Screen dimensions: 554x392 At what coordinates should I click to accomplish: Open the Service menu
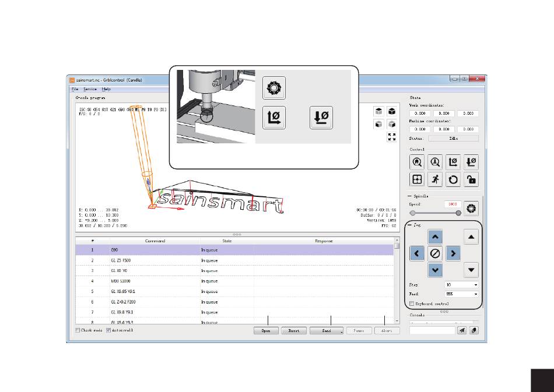(90, 89)
